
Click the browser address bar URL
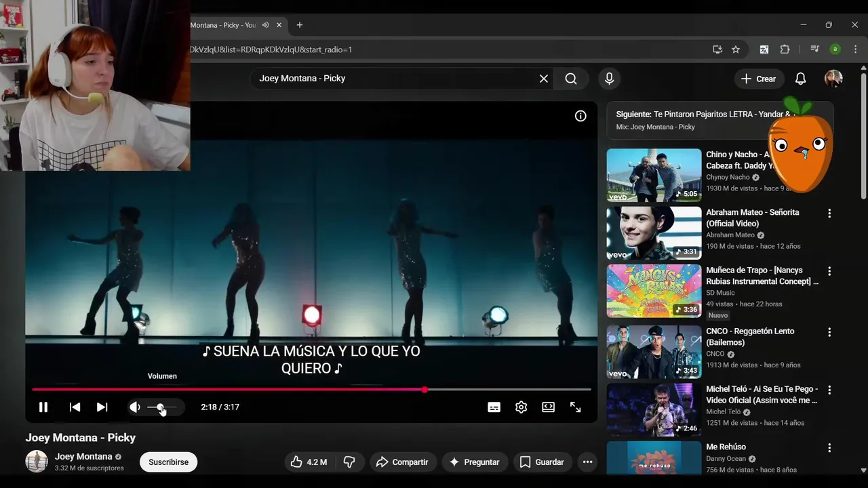coord(271,49)
